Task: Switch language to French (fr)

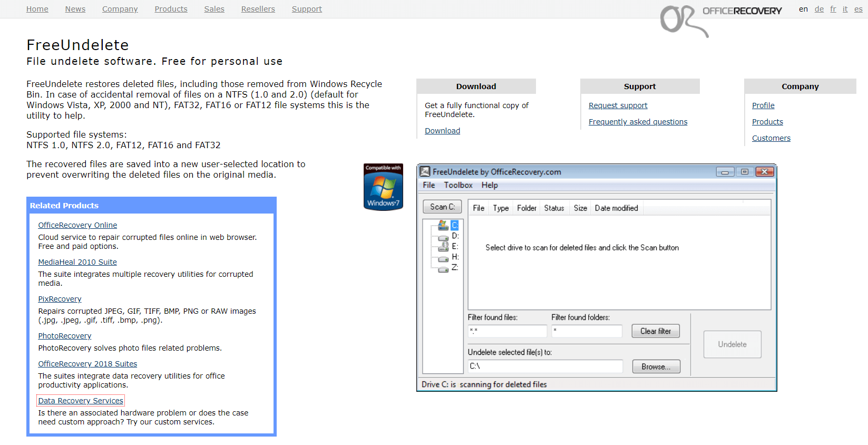Action: tap(833, 9)
